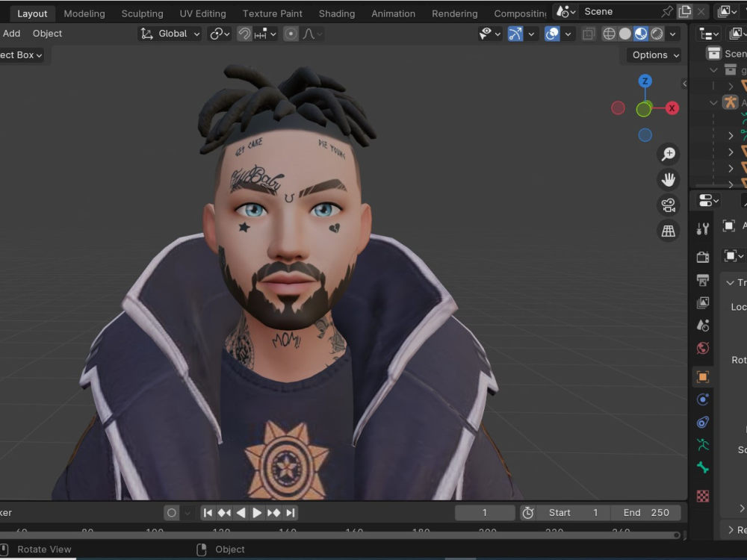Open Physics Properties in the sidebar

coord(702,422)
